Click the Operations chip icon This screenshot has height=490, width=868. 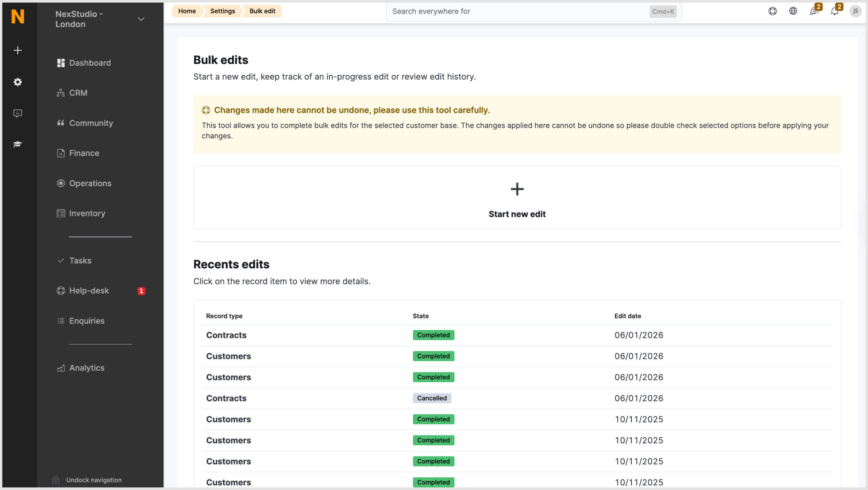[61, 183]
